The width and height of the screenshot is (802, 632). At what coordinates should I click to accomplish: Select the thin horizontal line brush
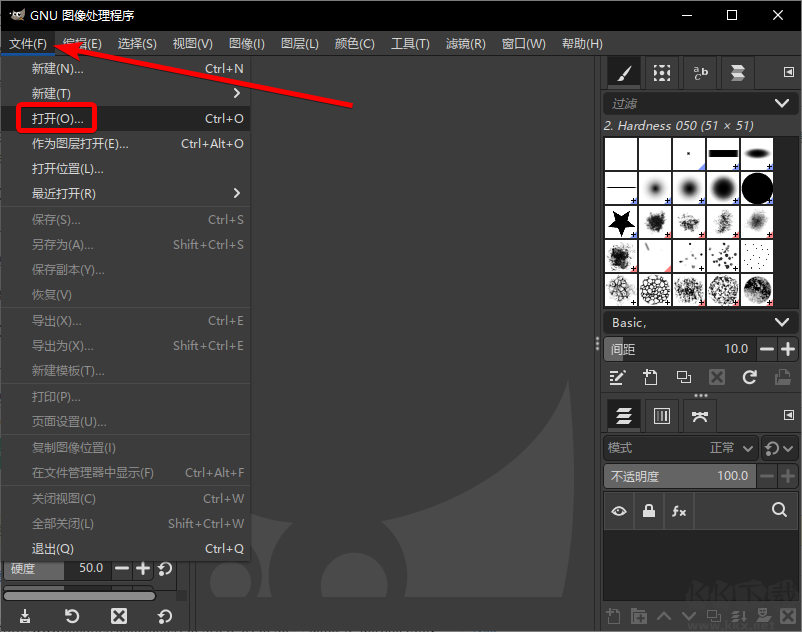621,188
